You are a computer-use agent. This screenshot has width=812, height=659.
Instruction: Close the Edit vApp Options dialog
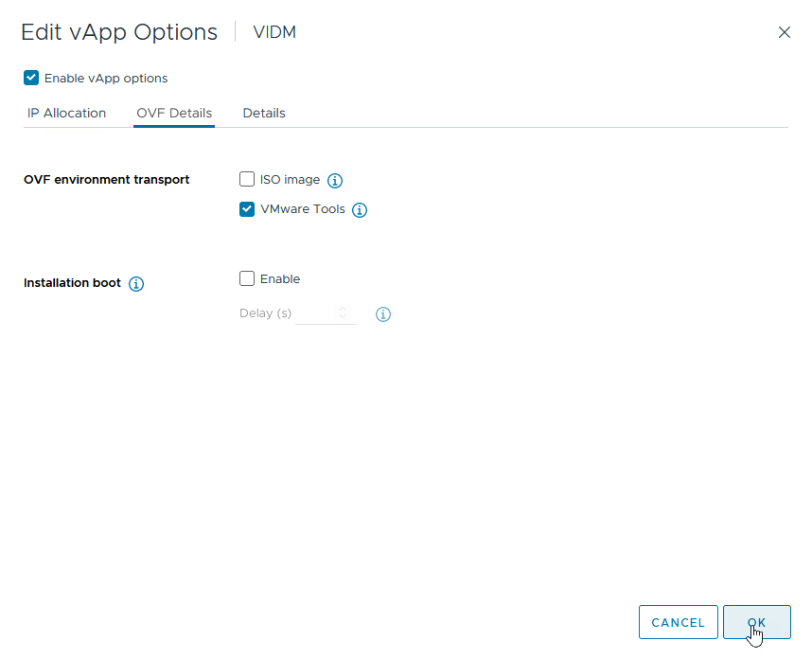(x=784, y=32)
